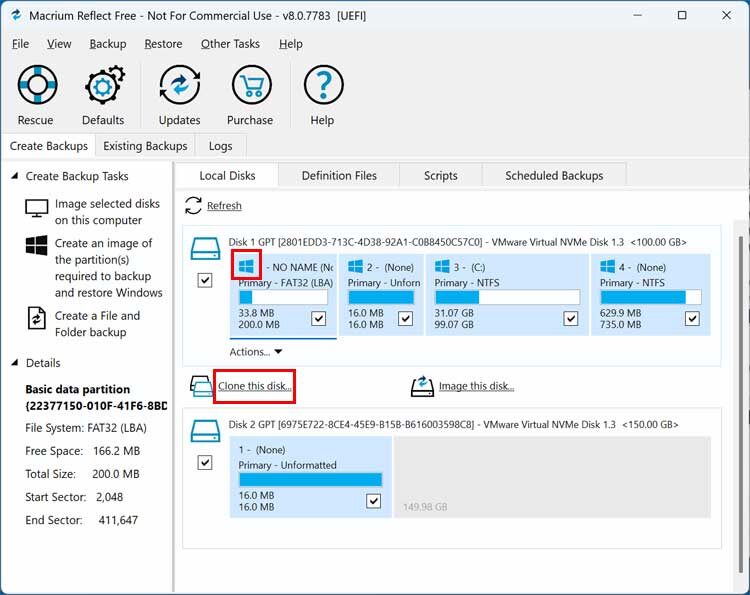Open the Purchase cart icon
The height and width of the screenshot is (595, 750).
(x=252, y=85)
